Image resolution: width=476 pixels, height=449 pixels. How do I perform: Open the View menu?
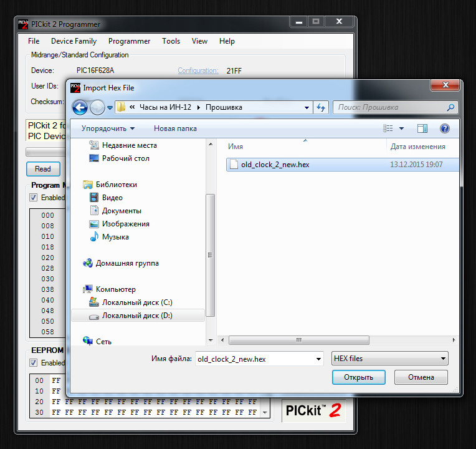[x=200, y=41]
